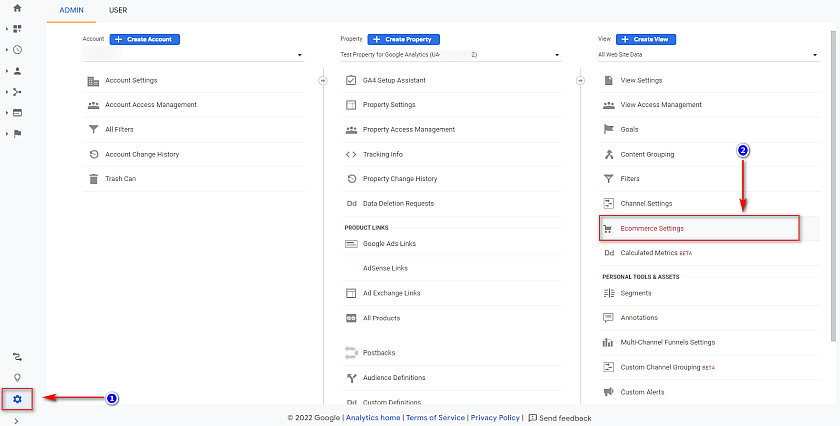Click the GA4 Setup Assistant checkbox icon
The height and width of the screenshot is (426, 840).
[351, 80]
